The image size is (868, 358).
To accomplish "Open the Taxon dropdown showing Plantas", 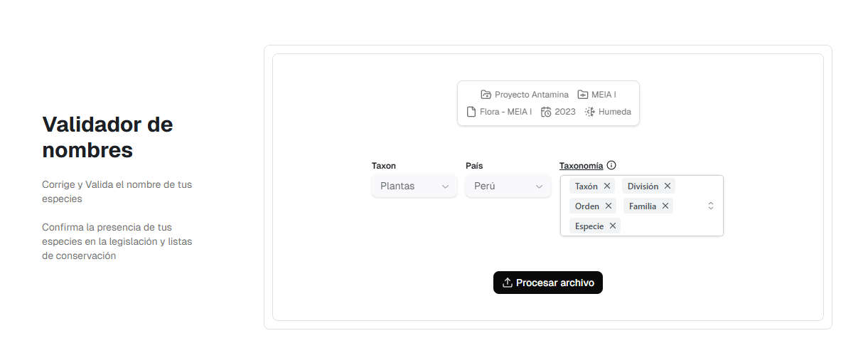I will [414, 186].
